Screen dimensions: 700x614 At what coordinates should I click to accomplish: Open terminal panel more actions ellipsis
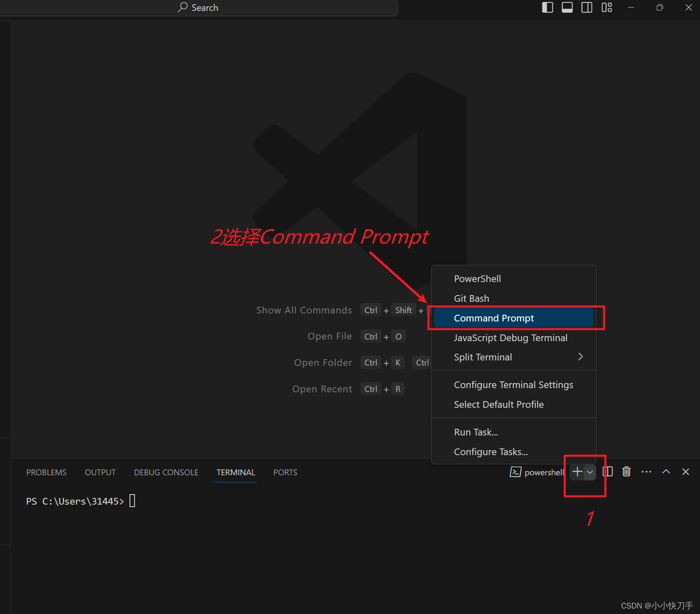coord(646,472)
